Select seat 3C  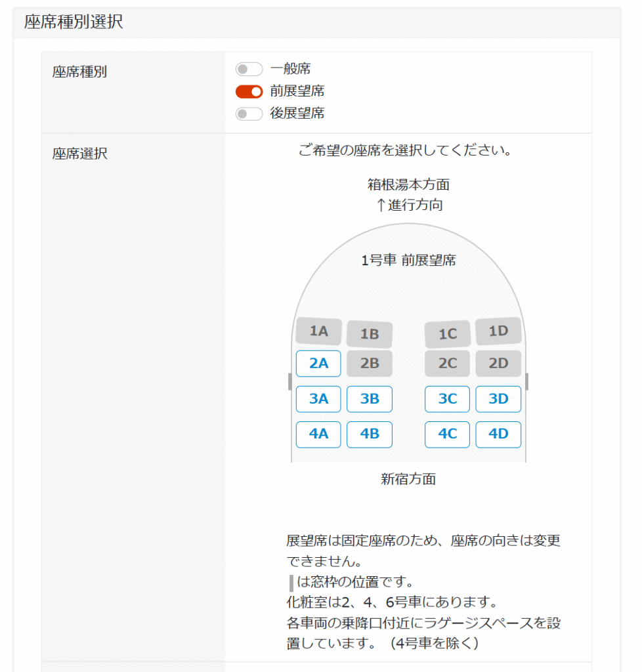tap(447, 399)
